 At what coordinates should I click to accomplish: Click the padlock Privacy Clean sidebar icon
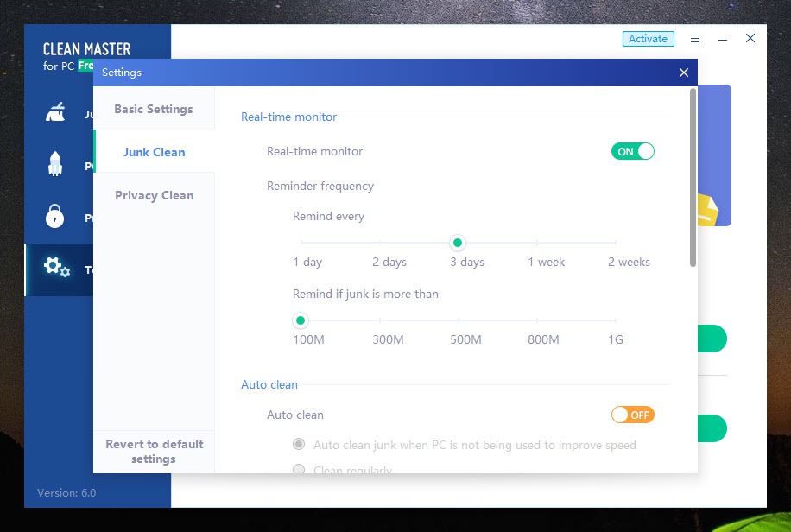(x=55, y=217)
